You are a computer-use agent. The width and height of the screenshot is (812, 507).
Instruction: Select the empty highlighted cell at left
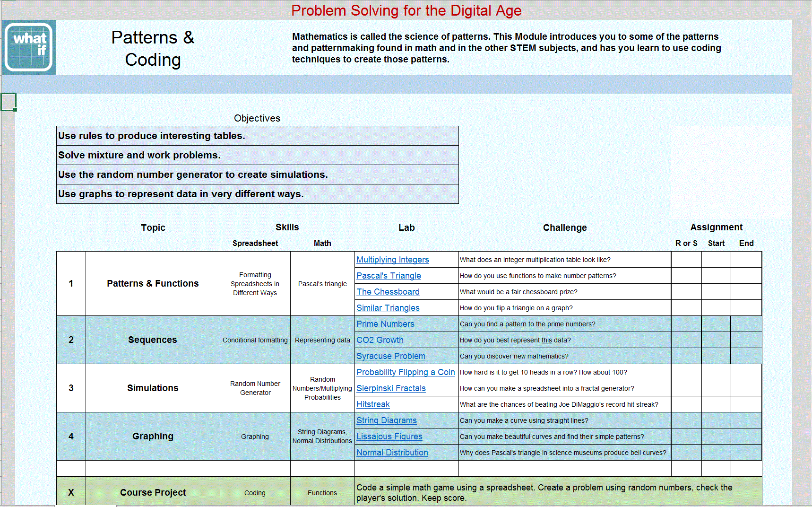(x=9, y=102)
